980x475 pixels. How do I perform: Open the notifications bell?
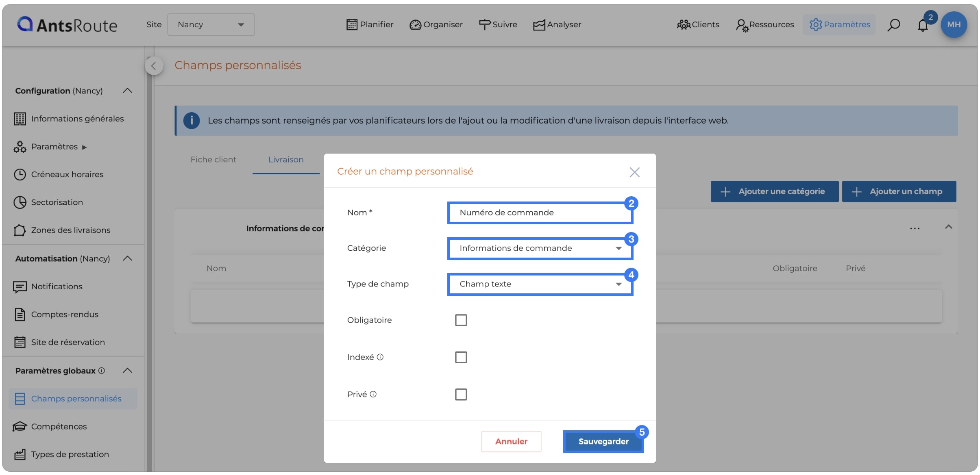click(x=923, y=25)
